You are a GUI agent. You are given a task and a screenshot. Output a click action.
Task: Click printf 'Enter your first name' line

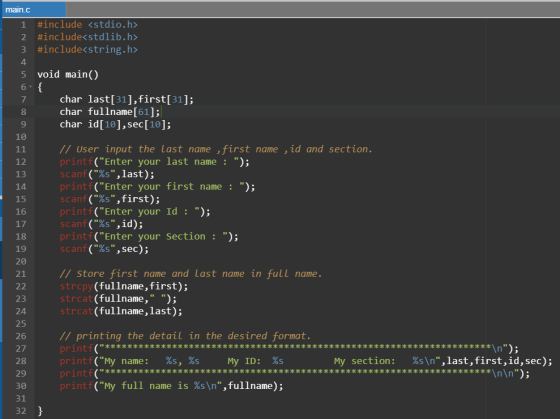(157, 186)
